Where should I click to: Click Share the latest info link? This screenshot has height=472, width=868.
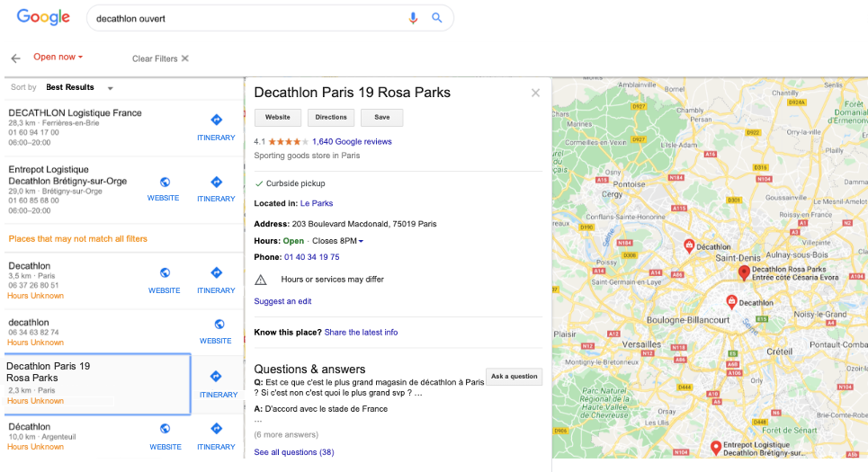(361, 332)
